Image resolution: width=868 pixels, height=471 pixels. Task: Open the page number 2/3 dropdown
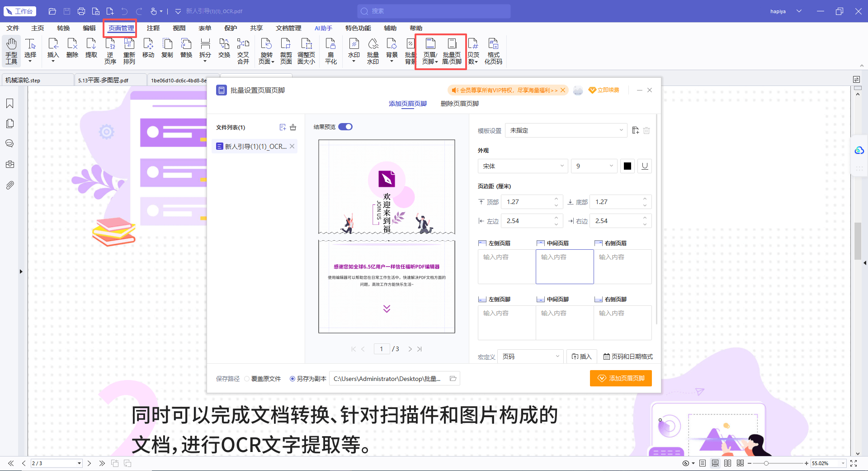point(79,463)
